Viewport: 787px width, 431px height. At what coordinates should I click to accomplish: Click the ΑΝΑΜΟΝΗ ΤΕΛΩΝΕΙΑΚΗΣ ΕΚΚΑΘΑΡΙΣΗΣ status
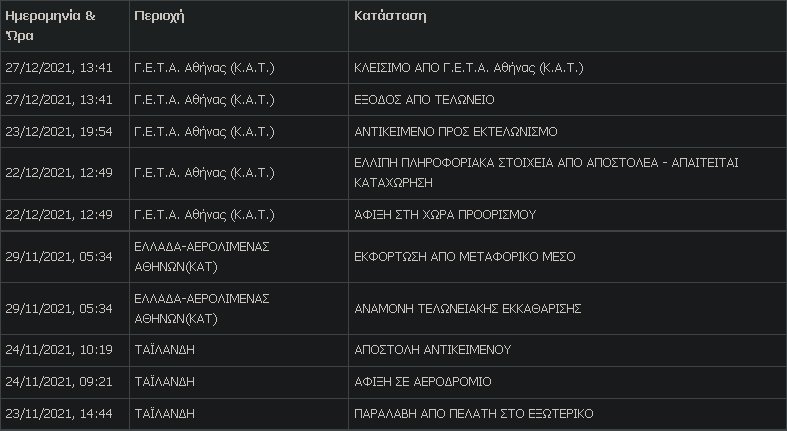(468, 309)
